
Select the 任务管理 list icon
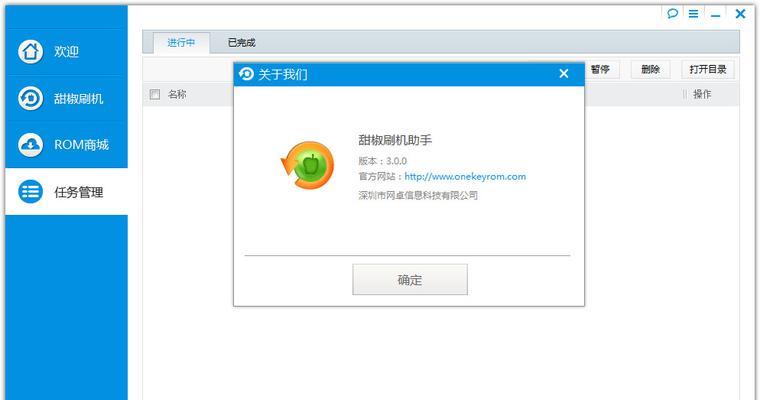[x=31, y=192]
